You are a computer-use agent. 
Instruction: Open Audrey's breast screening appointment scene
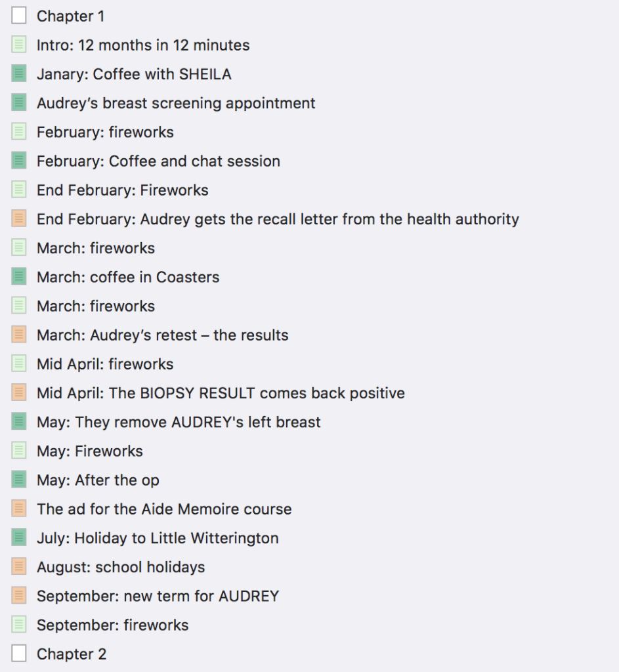tap(176, 103)
